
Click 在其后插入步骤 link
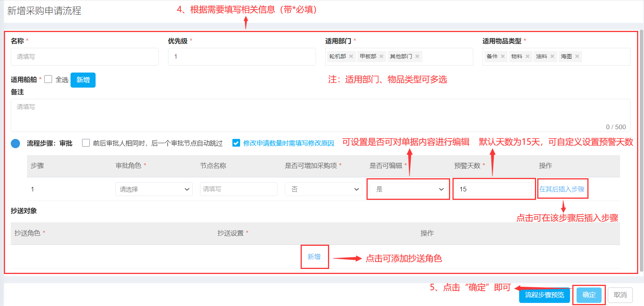(x=562, y=189)
